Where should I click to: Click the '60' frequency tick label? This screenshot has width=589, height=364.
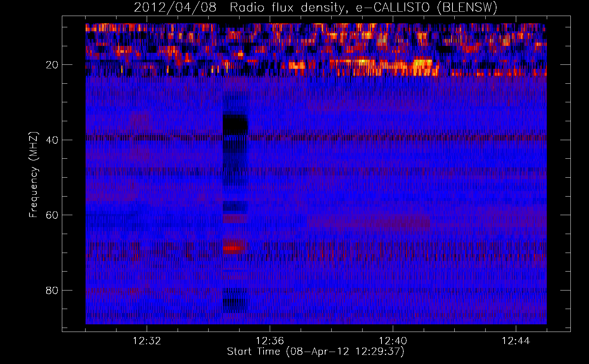(52, 215)
